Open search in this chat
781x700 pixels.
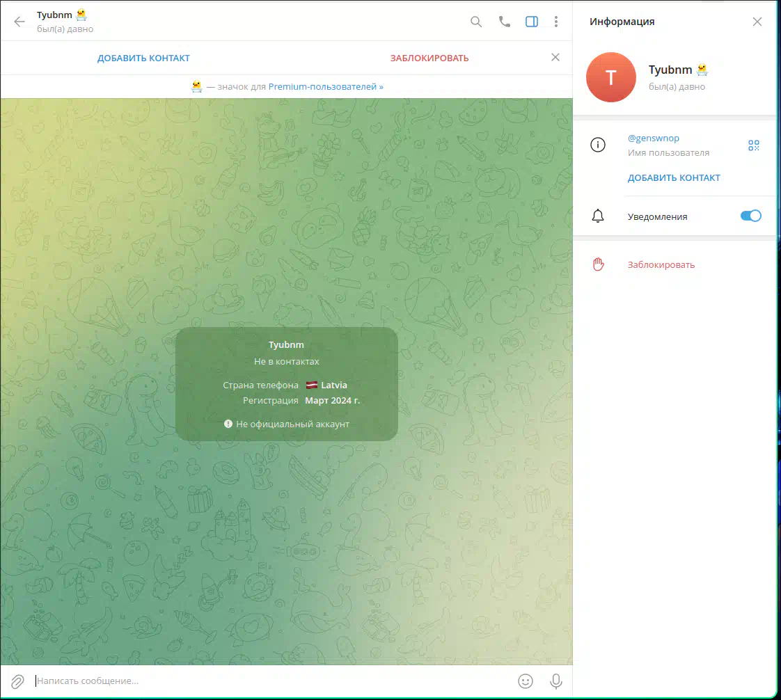[476, 22]
